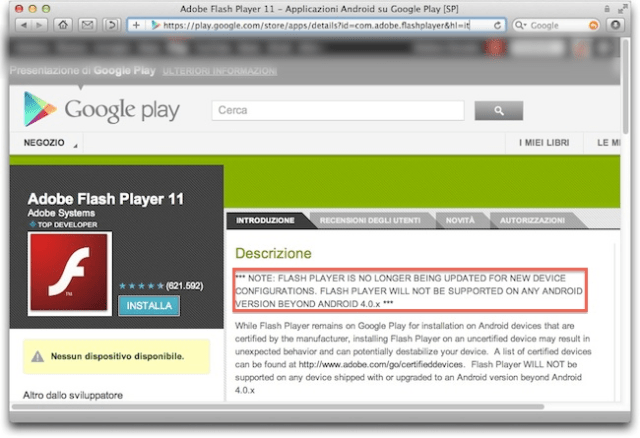Click the magnifier search button in Google Play

pos(499,110)
